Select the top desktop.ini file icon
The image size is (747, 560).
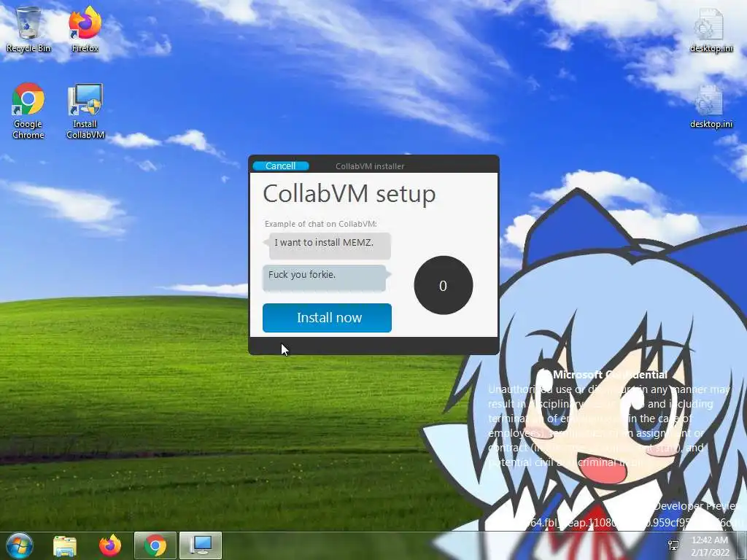tap(711, 30)
